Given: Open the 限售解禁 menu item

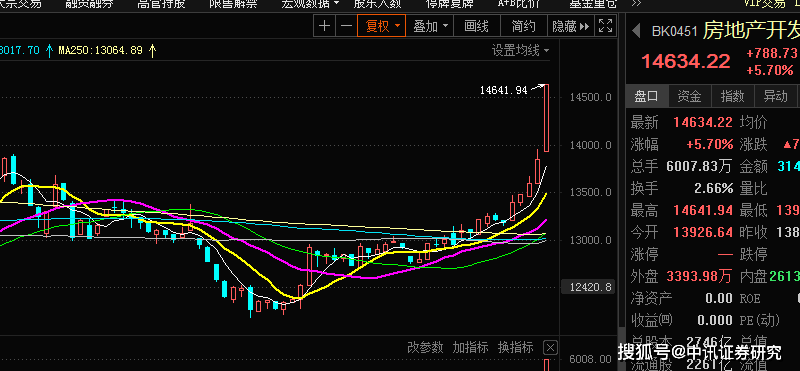Looking at the screenshot, I should pos(233,5).
